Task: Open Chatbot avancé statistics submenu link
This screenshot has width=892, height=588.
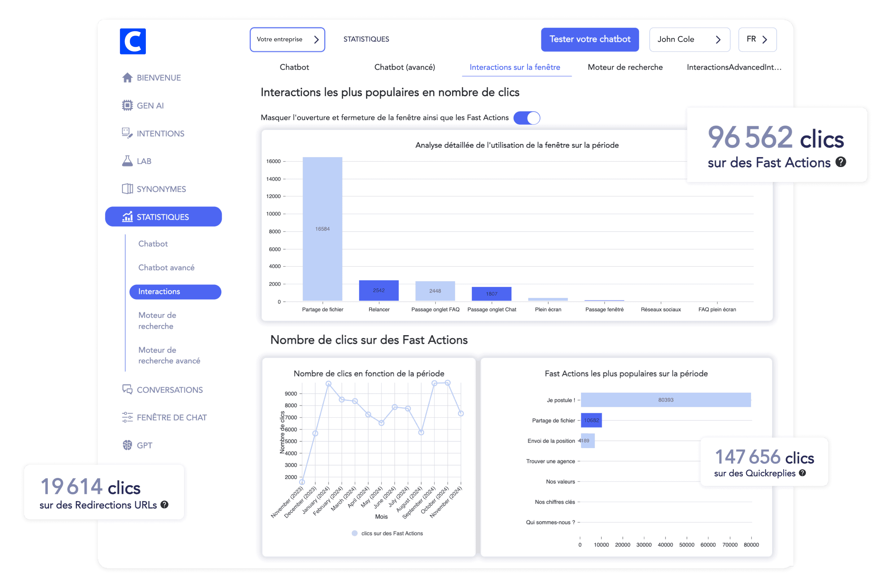Action: tap(166, 268)
